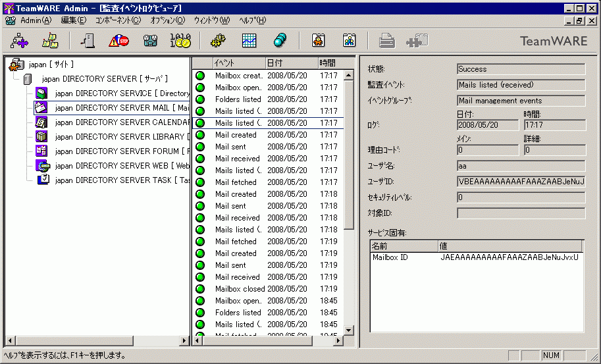Viewport: 601px width, 364px height.
Task: Click the tape reel toolbar icon
Action: click(x=150, y=41)
